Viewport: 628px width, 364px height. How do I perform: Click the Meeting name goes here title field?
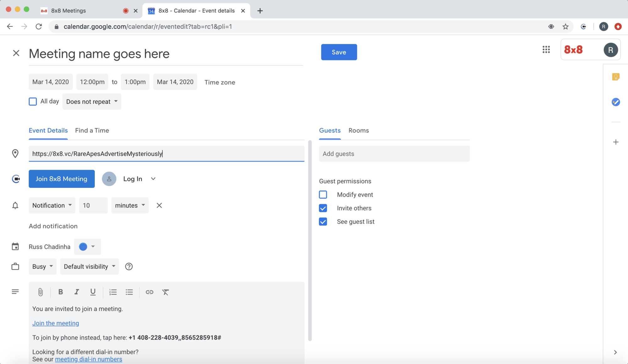166,54
